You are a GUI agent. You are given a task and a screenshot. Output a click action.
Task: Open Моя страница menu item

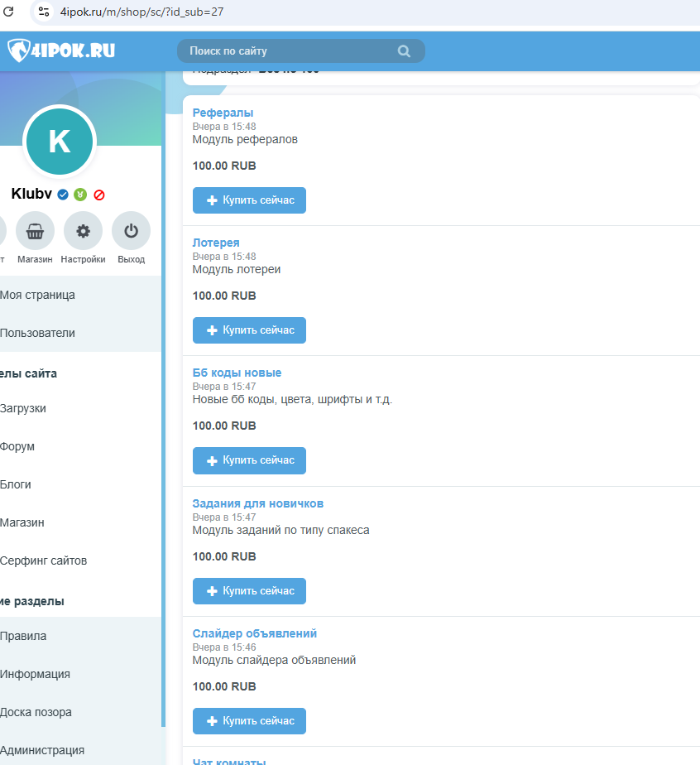pyautogui.click(x=37, y=295)
